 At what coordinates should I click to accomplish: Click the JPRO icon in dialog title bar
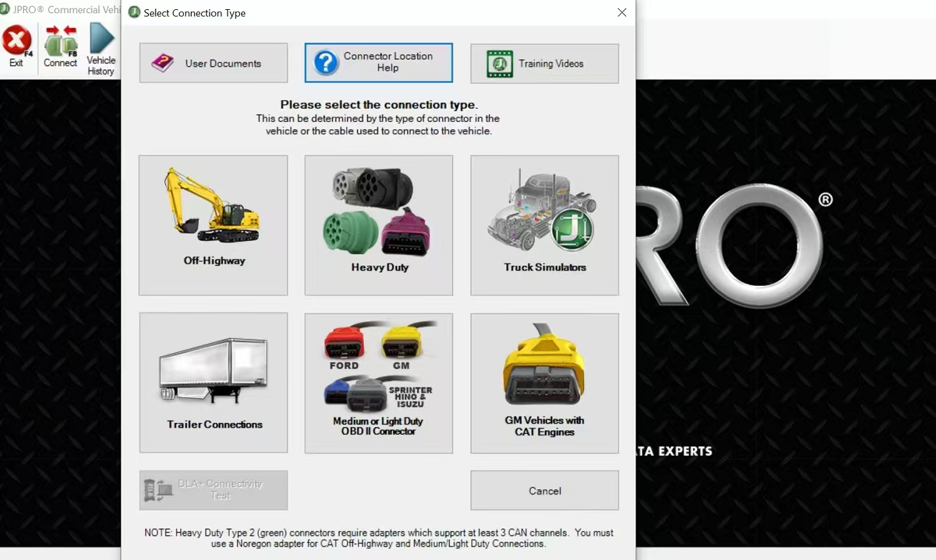click(134, 13)
